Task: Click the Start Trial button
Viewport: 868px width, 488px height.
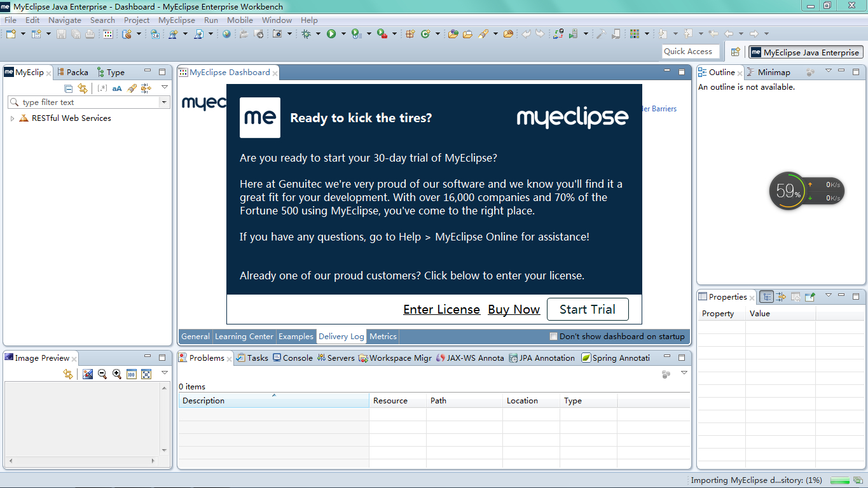Action: pos(588,309)
